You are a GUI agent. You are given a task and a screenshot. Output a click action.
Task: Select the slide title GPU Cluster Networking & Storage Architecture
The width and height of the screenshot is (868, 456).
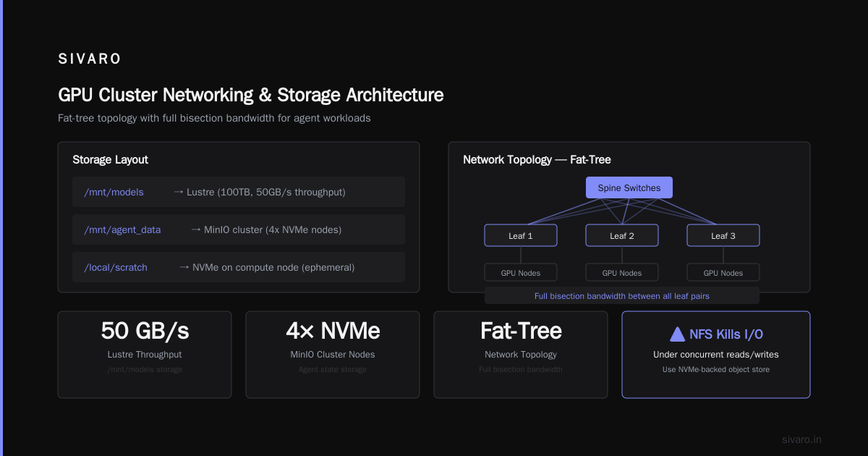tap(250, 95)
